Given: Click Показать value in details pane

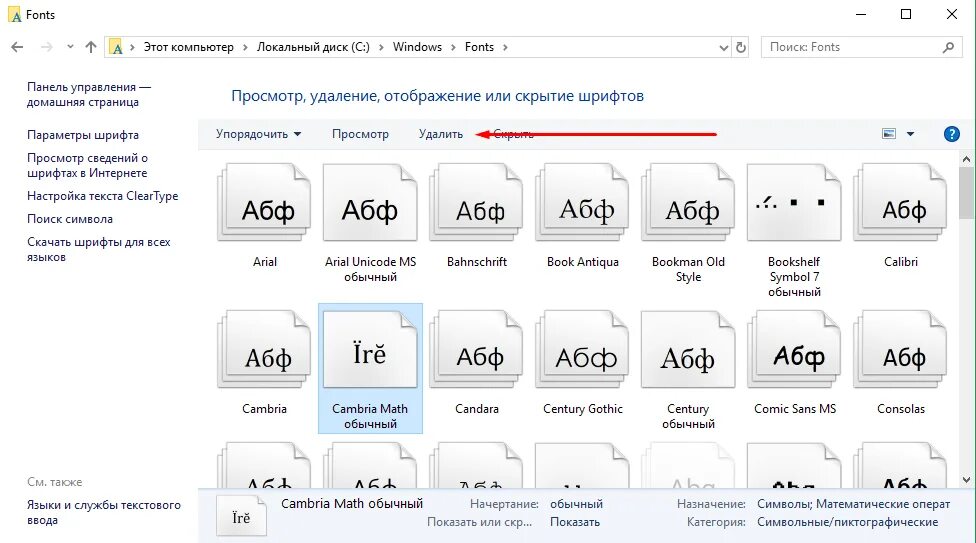Looking at the screenshot, I should click(575, 522).
